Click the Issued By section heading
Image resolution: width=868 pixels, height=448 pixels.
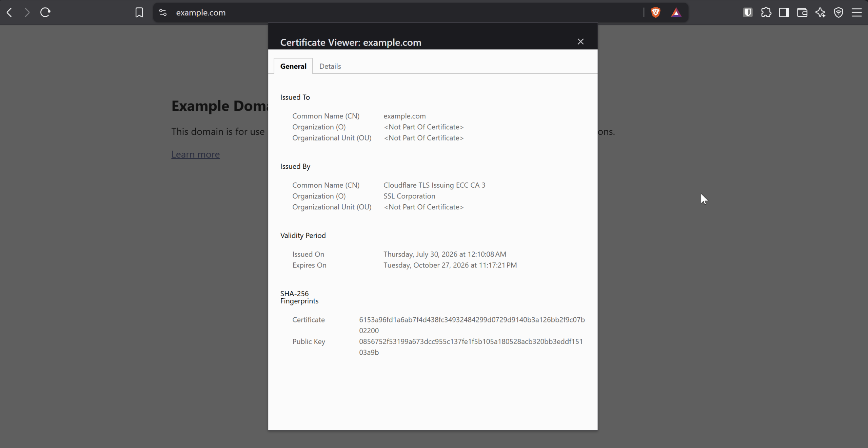295,166
